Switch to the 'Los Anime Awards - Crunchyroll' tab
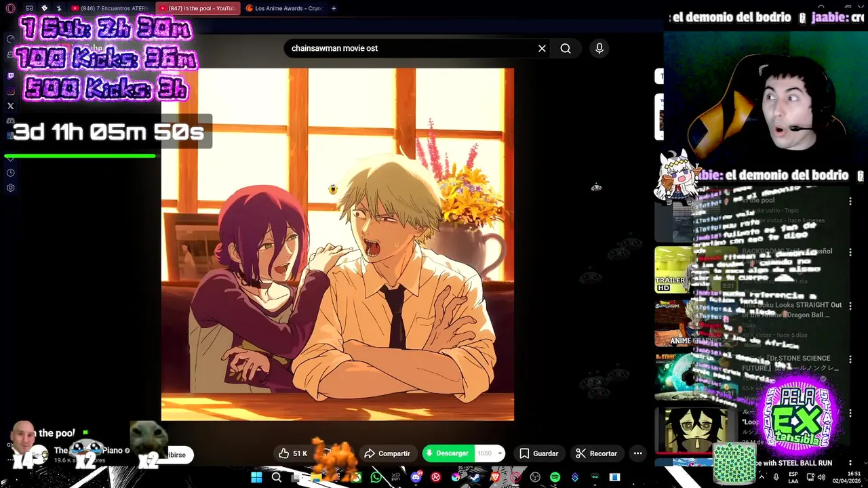Image resolution: width=868 pixels, height=488 pixels. [285, 8]
